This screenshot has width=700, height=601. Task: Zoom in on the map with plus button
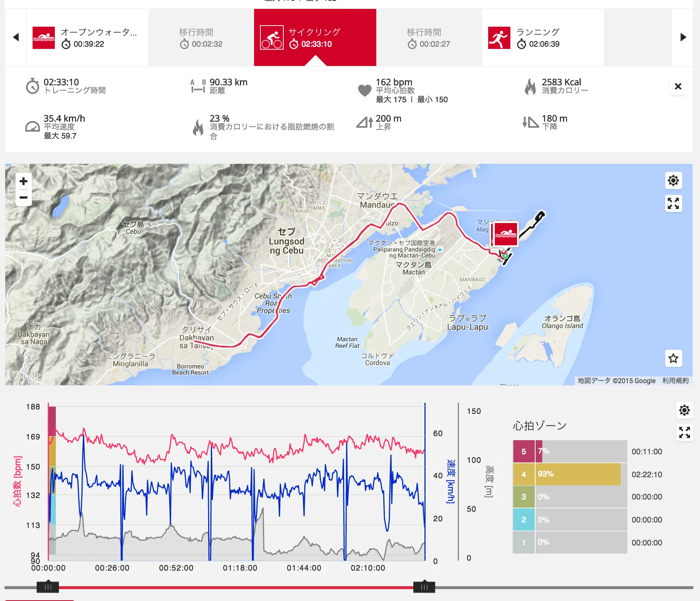(x=23, y=181)
